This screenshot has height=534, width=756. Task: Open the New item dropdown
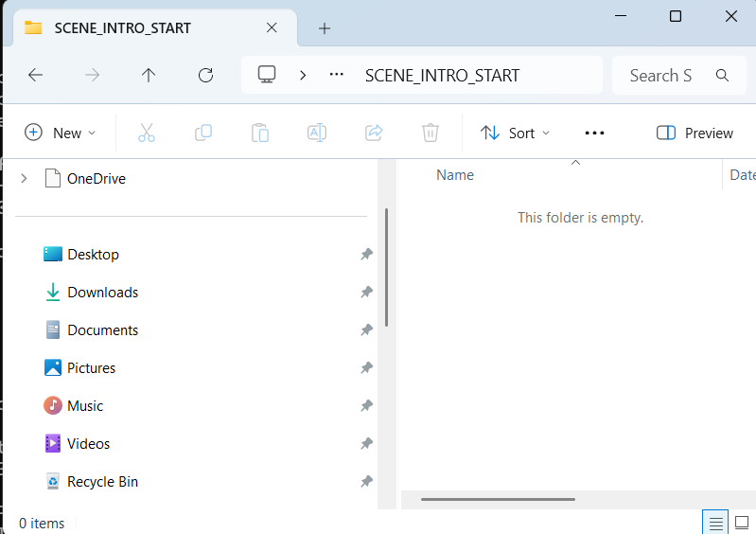(x=61, y=133)
